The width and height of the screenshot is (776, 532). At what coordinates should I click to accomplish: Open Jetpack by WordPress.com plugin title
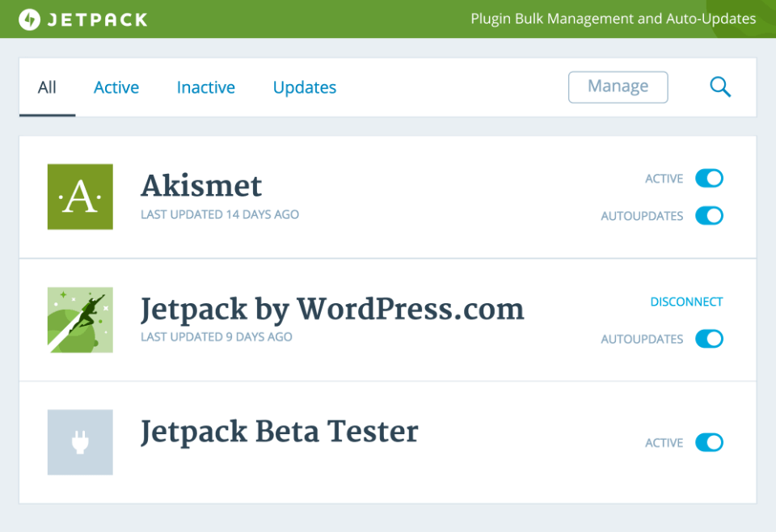pos(332,310)
